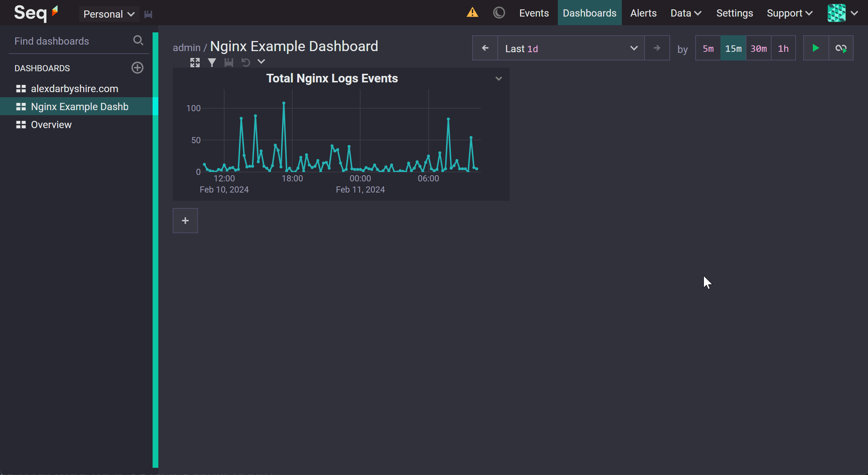Click the Total Nginx Logs Events title

(332, 78)
